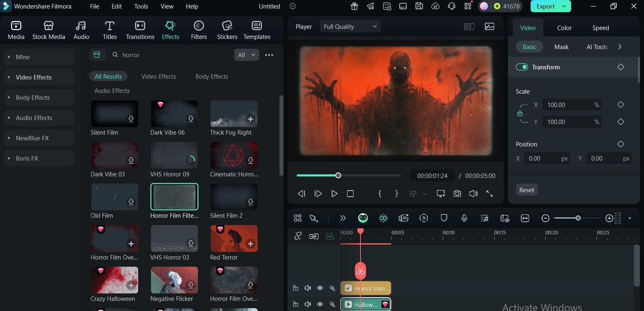Click the compare view image icon
Viewport: 644px width, 311px height.
pos(490,26)
